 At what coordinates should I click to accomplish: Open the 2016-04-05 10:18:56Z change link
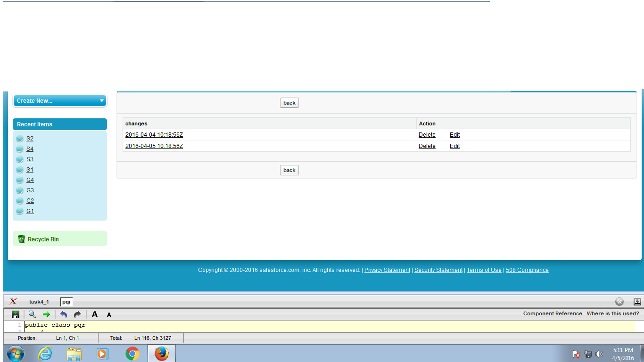tap(154, 146)
